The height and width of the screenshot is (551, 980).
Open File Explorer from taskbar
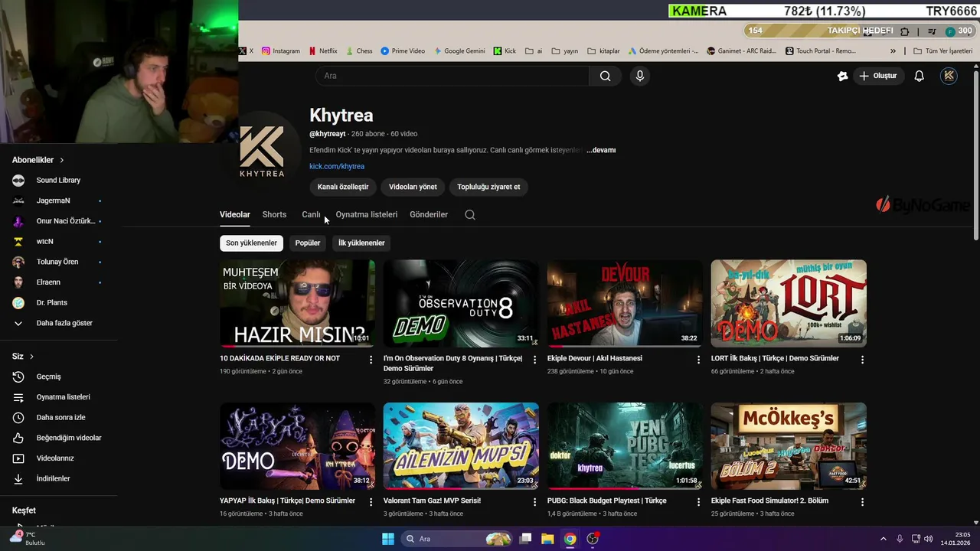(x=547, y=539)
